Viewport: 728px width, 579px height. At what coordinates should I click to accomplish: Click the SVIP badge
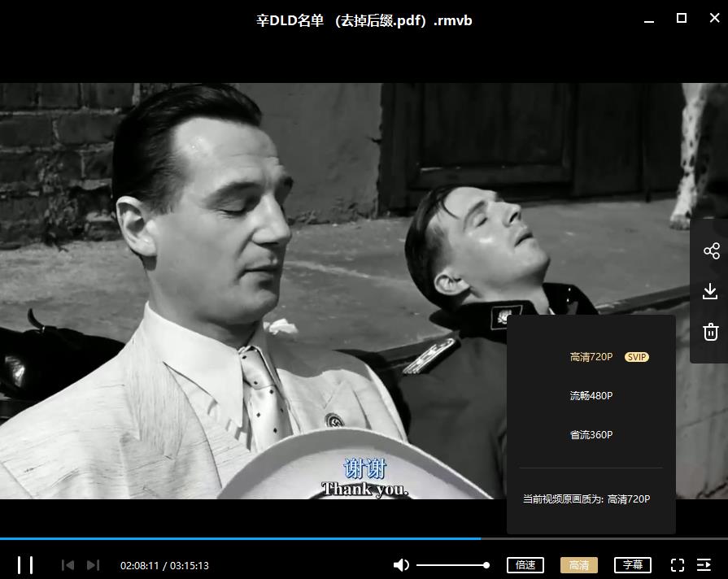pyautogui.click(x=637, y=357)
